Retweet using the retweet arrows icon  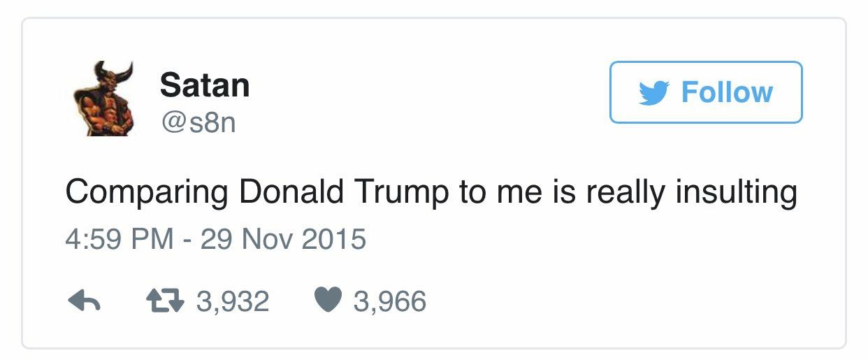tap(166, 301)
